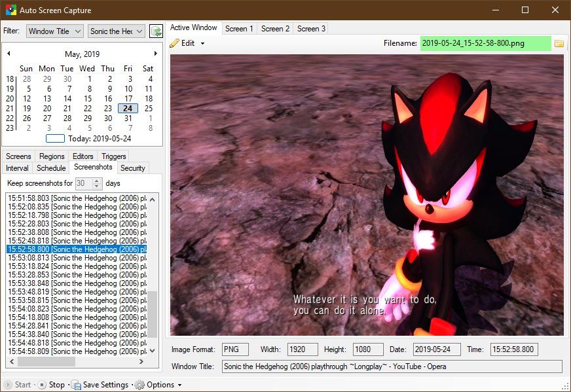Image resolution: width=571 pixels, height=392 pixels.
Task: Expand the Edit dropdown arrow
Action: point(203,43)
